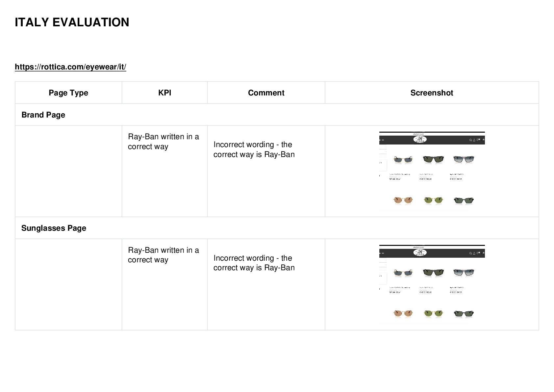Image resolution: width=554 pixels, height=392 pixels.
Task: Click the Screenshot column header
Action: pos(432,93)
